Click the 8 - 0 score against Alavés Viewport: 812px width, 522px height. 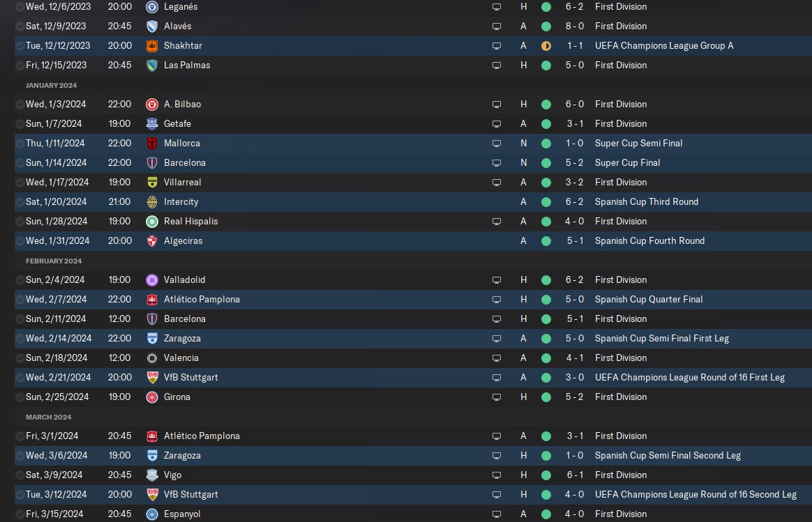tap(574, 26)
